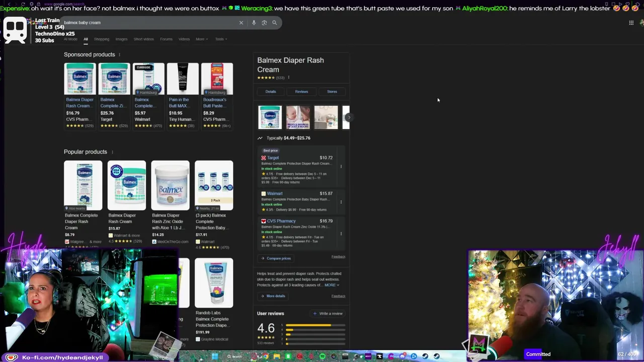Click the taskbar Search box
Viewport: 644px width, 362px height.
pyautogui.click(x=235, y=356)
